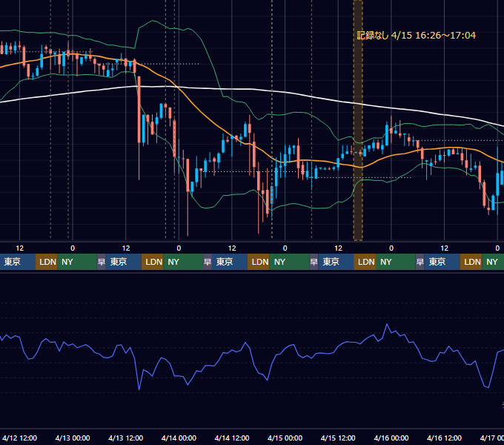Select the 東京 session block above 4/16 12:00
The height and width of the screenshot is (445, 504).
click(442, 262)
